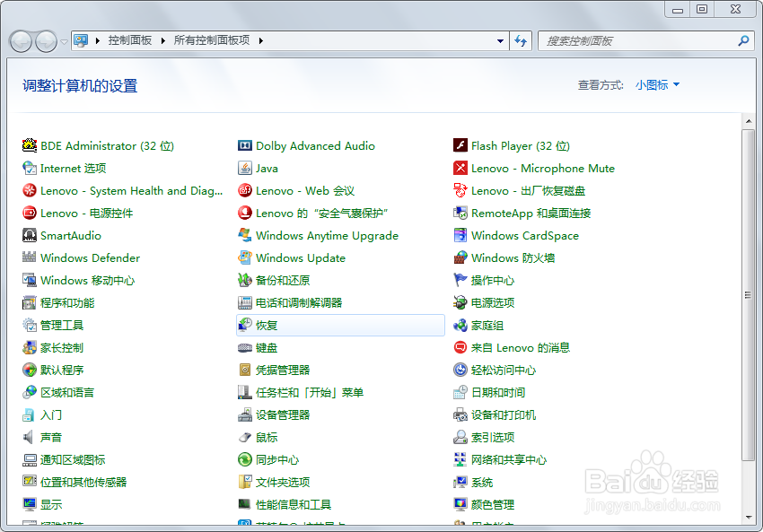The height and width of the screenshot is (532, 763).
Task: Open RemoteApp 和桌面连接 link
Action: [531, 213]
